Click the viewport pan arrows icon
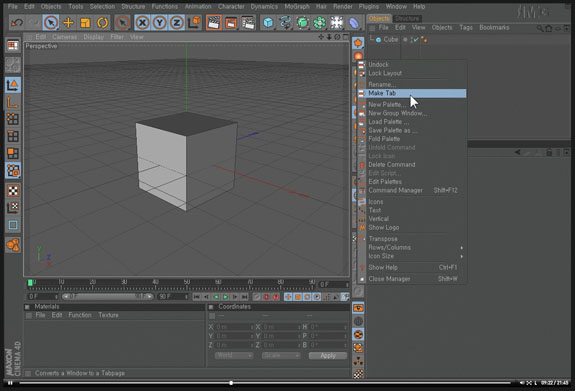Viewport: 575px width, 391px height. pyautogui.click(x=321, y=37)
